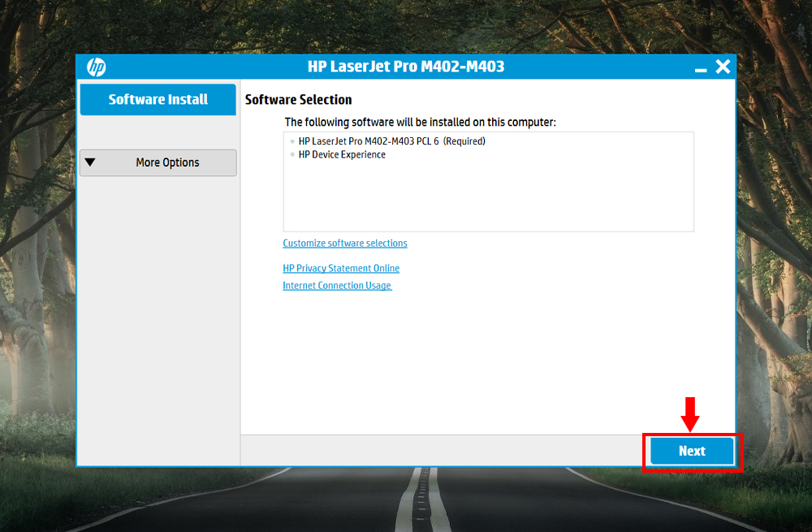Click the bullet icon beside HP Device Experience

(292, 155)
